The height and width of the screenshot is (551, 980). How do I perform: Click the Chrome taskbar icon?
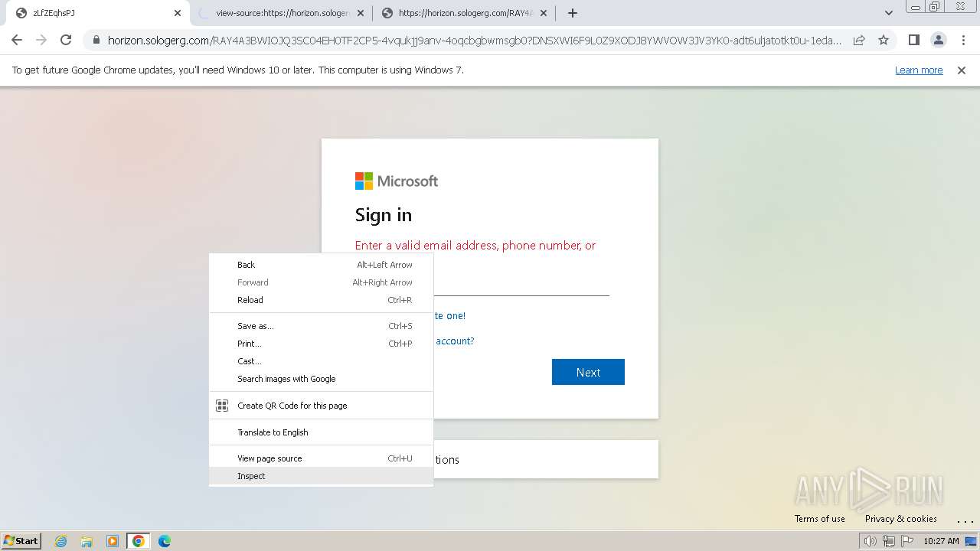pyautogui.click(x=139, y=541)
